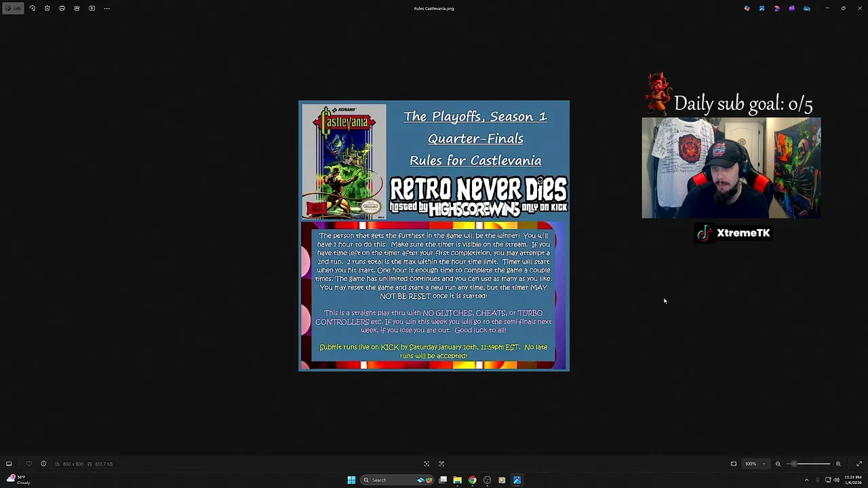Zoom out with the minus magnifier icon

tap(778, 464)
